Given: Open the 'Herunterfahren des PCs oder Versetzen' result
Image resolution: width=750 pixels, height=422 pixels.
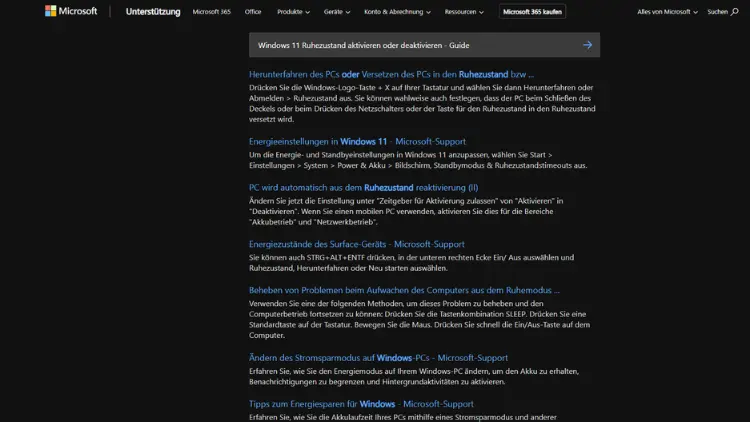Looking at the screenshot, I should coord(391,74).
